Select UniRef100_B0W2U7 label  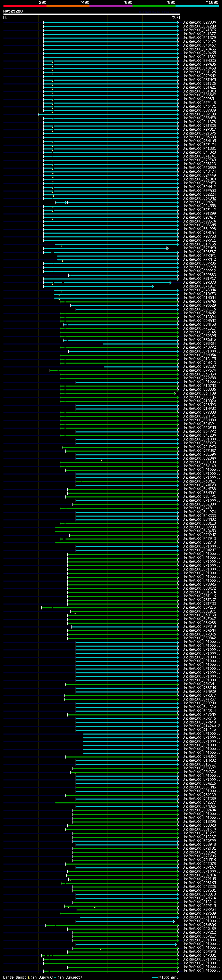199,550
